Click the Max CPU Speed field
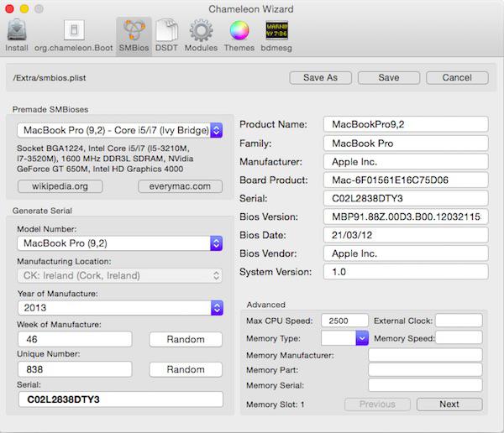The height and width of the screenshot is (433, 504). pyautogui.click(x=344, y=321)
